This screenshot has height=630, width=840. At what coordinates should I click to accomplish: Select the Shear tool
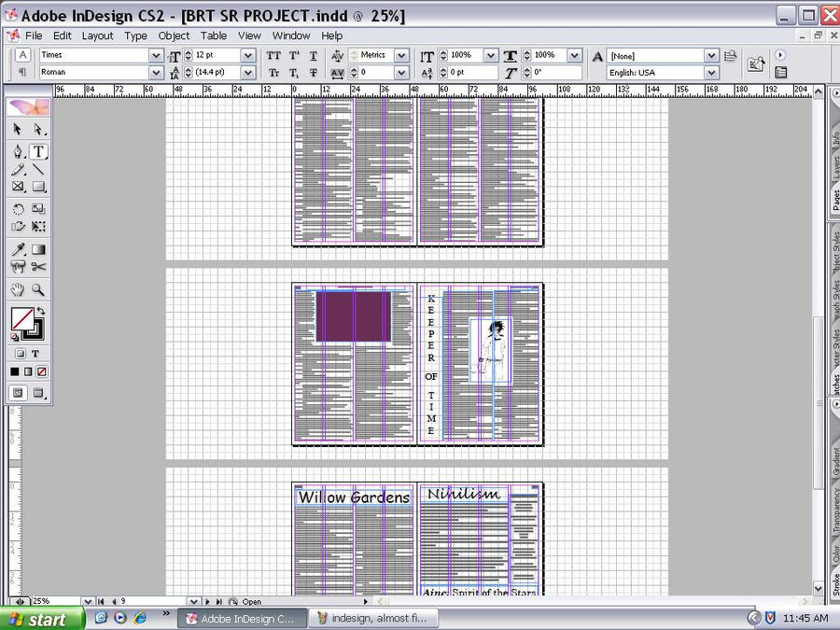(x=18, y=226)
